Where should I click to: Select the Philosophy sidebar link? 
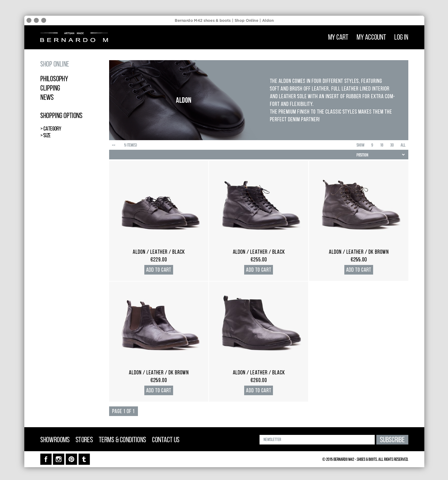(x=54, y=79)
